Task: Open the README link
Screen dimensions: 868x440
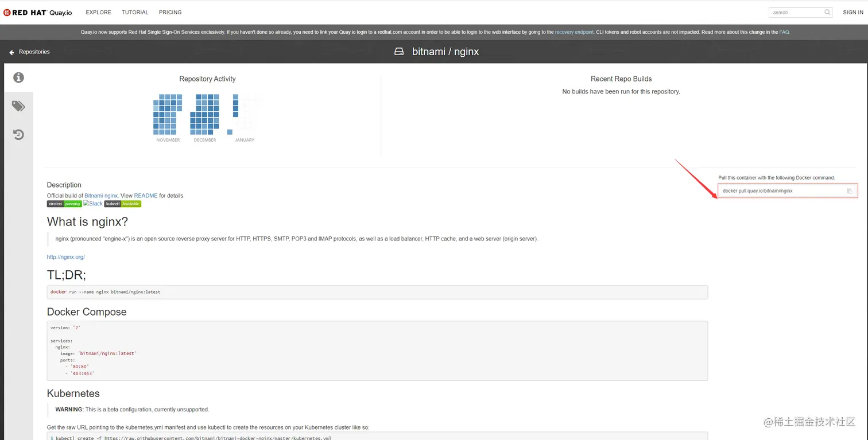Action: (x=146, y=196)
